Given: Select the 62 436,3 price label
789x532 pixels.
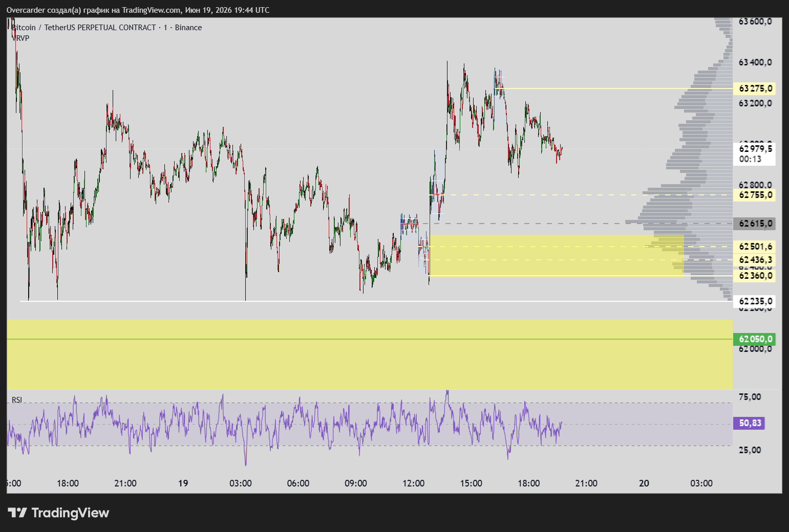Looking at the screenshot, I should 754,260.
